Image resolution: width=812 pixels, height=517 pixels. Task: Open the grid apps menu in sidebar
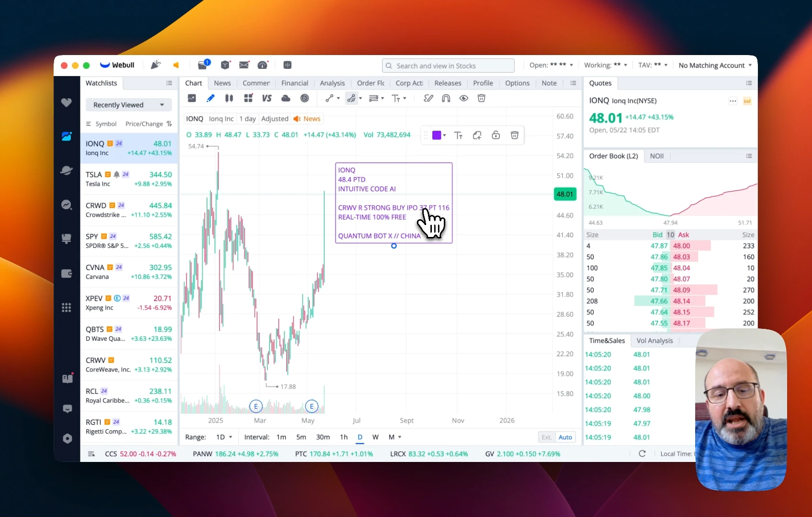tap(67, 307)
